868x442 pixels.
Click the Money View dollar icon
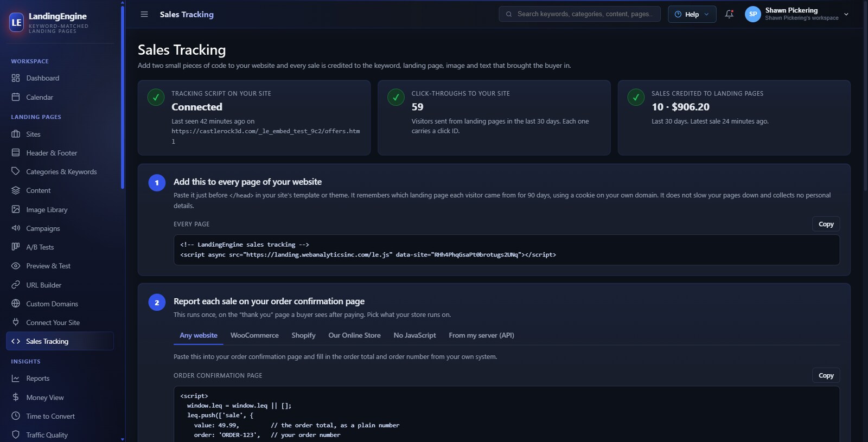click(16, 398)
